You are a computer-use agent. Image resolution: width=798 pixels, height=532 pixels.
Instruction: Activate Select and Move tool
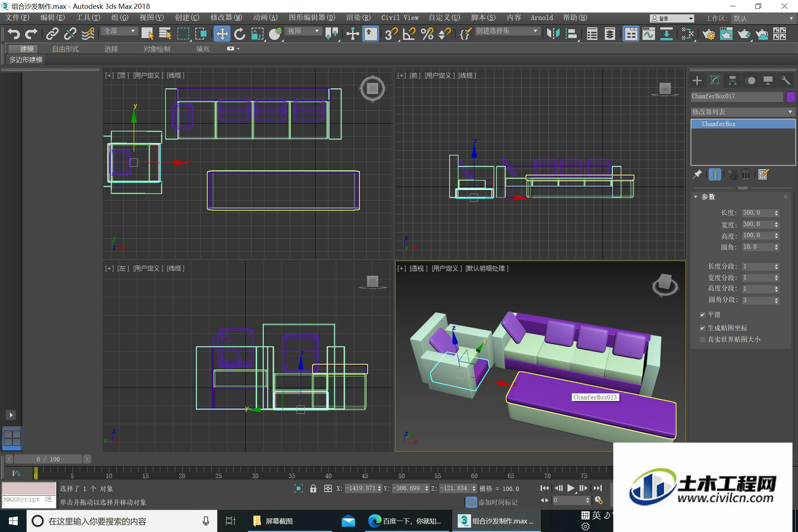tap(222, 34)
